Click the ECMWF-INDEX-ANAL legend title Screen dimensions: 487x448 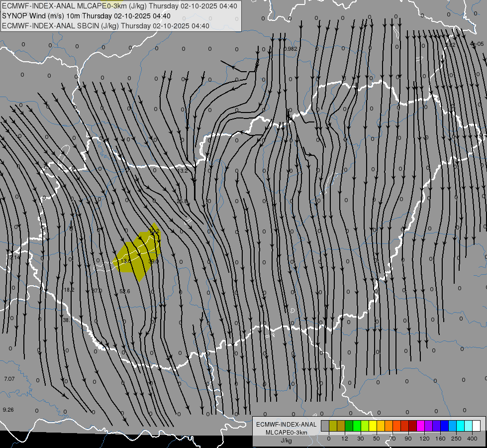point(286,425)
